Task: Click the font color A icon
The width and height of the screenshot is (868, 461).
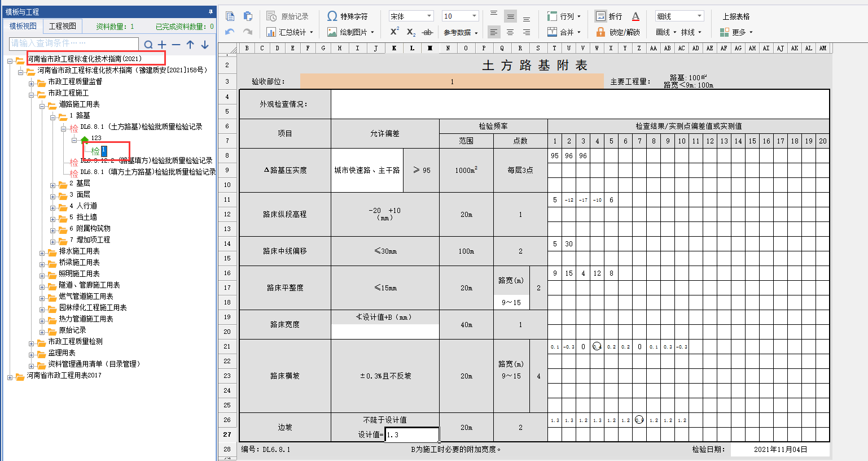Action: 635,16
